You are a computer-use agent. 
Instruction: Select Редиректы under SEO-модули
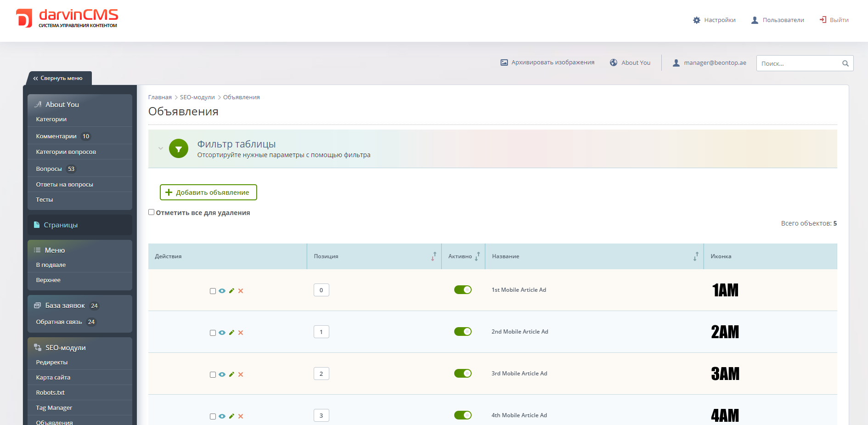(52, 363)
